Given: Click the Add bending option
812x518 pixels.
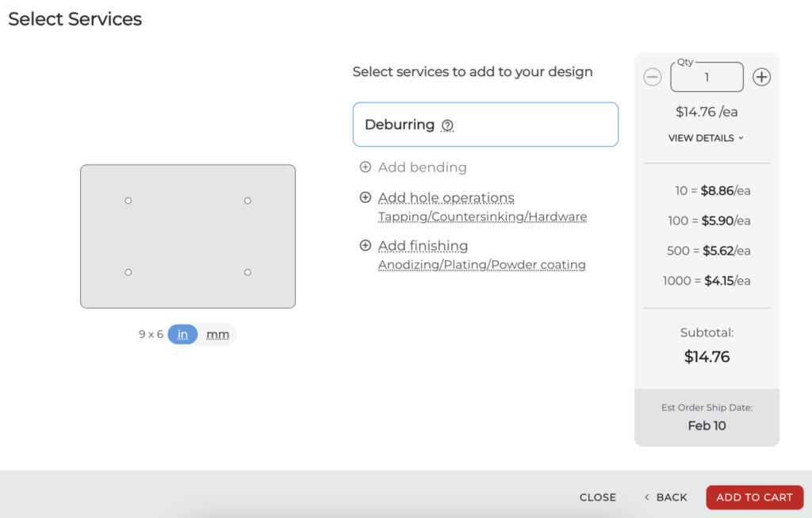Looking at the screenshot, I should pyautogui.click(x=422, y=167).
